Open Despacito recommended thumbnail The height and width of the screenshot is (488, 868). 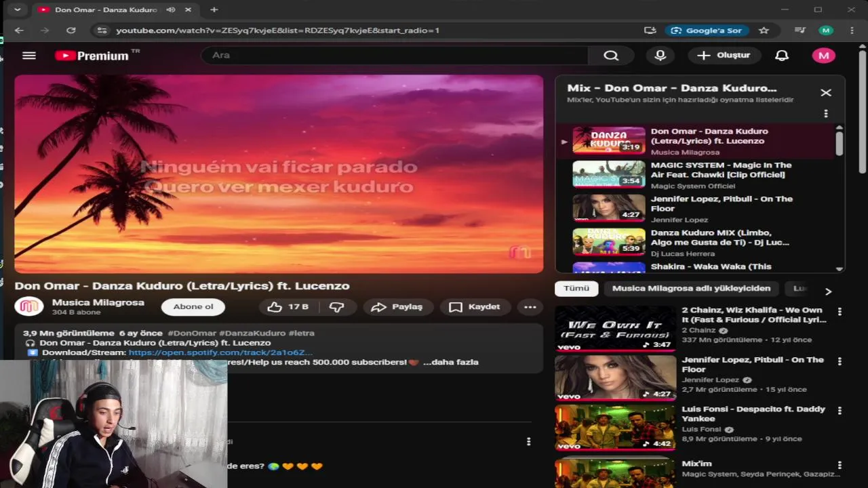(x=615, y=428)
